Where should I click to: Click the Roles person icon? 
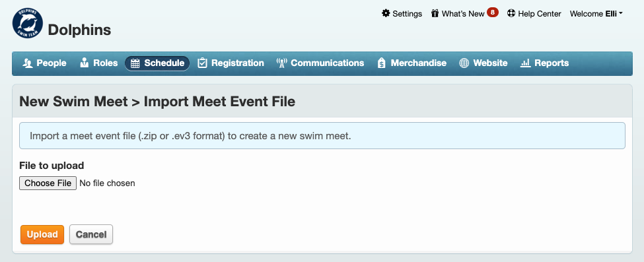click(x=84, y=63)
